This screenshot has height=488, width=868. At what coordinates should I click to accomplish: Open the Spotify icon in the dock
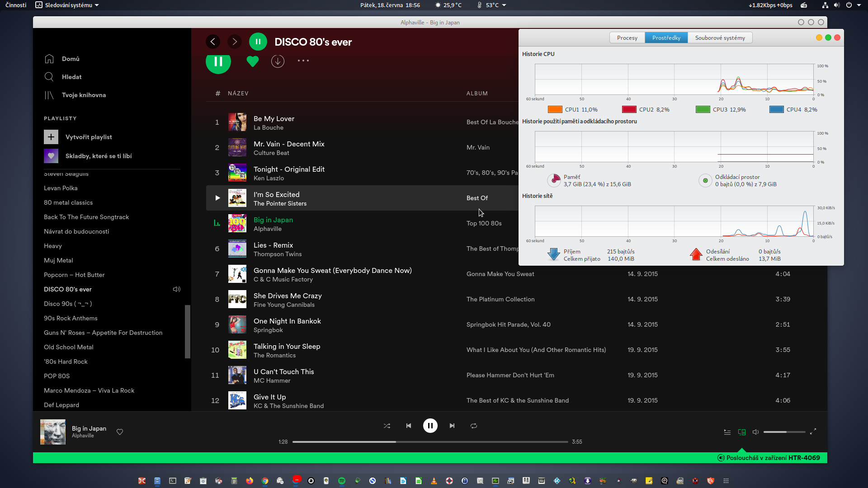(342, 481)
